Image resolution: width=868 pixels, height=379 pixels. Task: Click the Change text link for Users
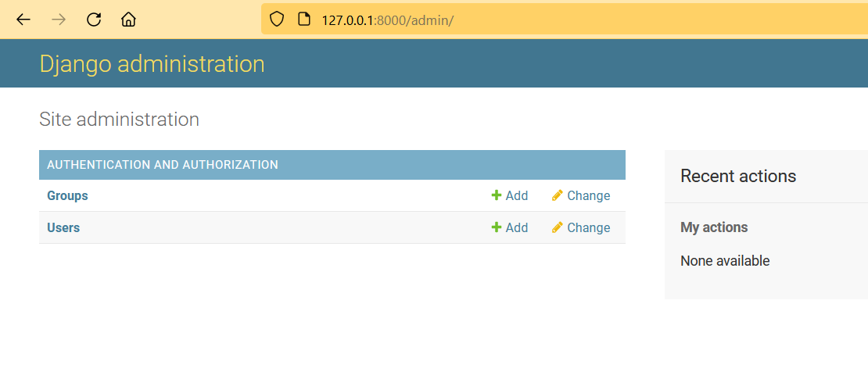click(x=588, y=227)
